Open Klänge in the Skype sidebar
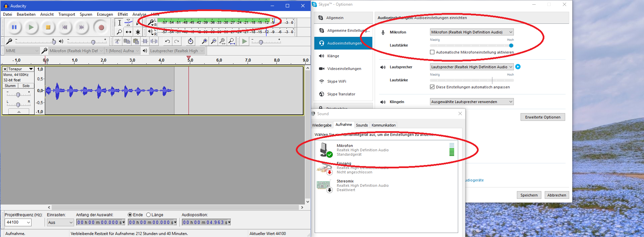644x237 pixels. click(343, 56)
